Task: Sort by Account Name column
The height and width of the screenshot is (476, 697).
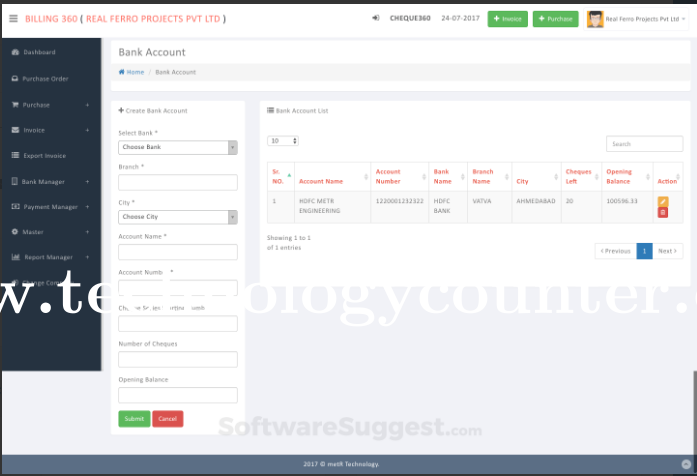Action: (332, 176)
